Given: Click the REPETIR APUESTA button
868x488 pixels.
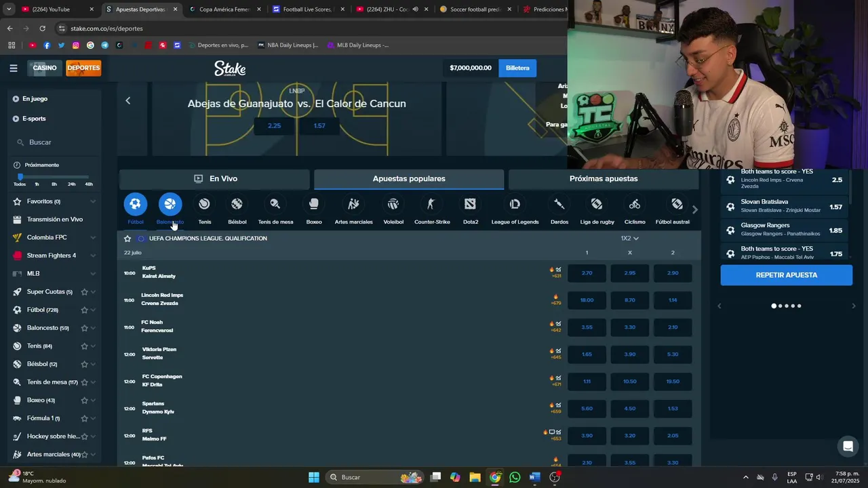Looking at the screenshot, I should point(787,275).
